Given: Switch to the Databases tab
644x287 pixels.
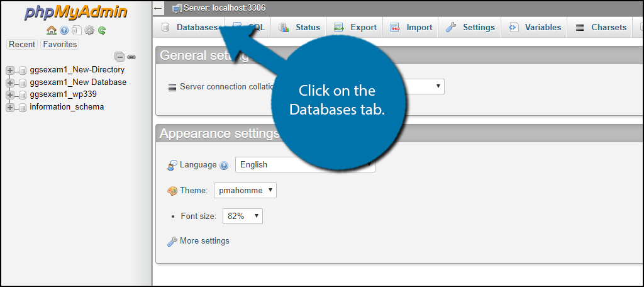Looking at the screenshot, I should (x=190, y=28).
